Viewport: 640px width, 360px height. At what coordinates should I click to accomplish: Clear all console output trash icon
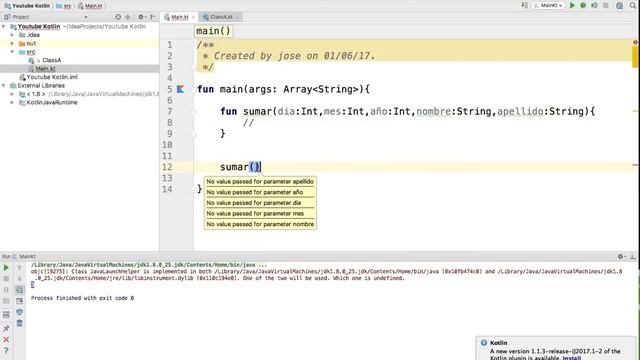tap(19, 323)
